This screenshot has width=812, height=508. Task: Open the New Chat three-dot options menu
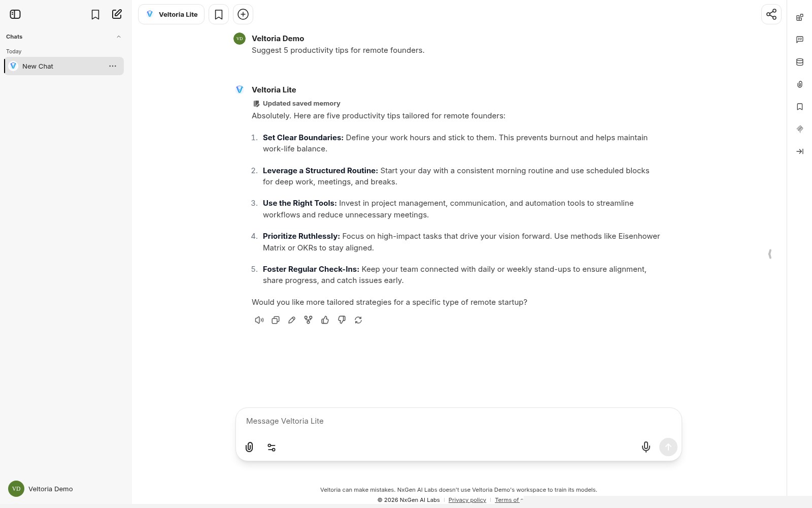[113, 66]
